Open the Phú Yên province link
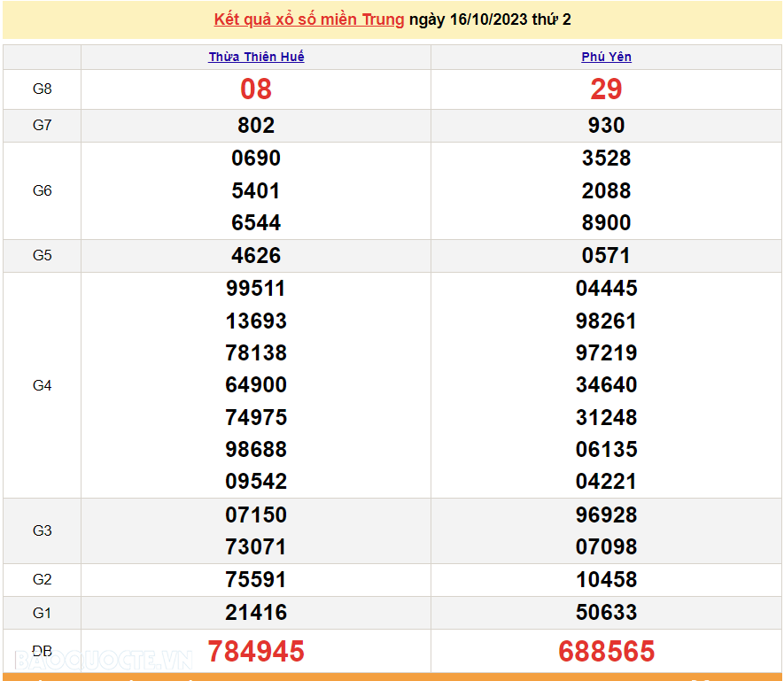Screen dimensions: 784x681 click(606, 57)
